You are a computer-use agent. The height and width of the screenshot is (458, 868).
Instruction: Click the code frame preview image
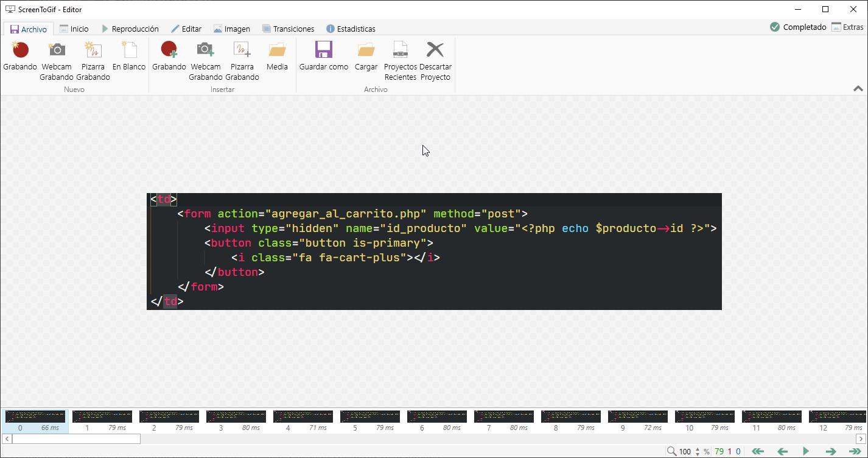(x=434, y=252)
